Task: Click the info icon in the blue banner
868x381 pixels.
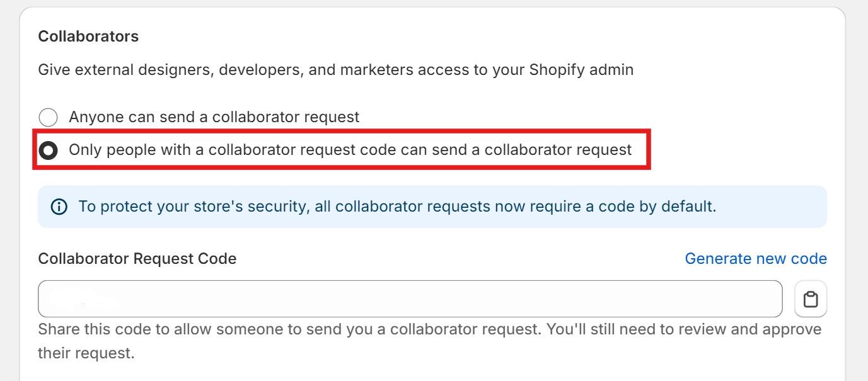Action: [59, 207]
